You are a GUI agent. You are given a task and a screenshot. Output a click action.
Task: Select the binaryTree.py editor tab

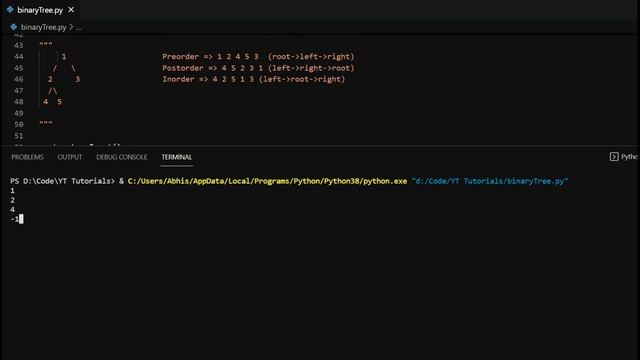40,10
